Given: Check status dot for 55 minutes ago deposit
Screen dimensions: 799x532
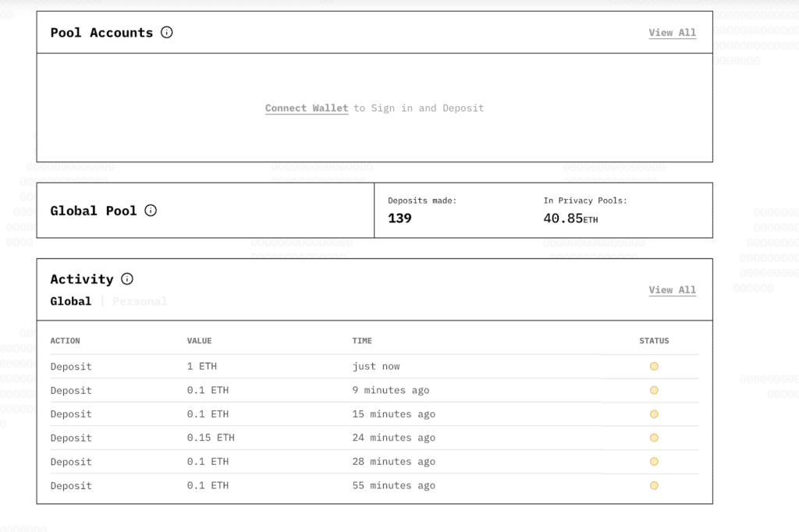Looking at the screenshot, I should 654,486.
